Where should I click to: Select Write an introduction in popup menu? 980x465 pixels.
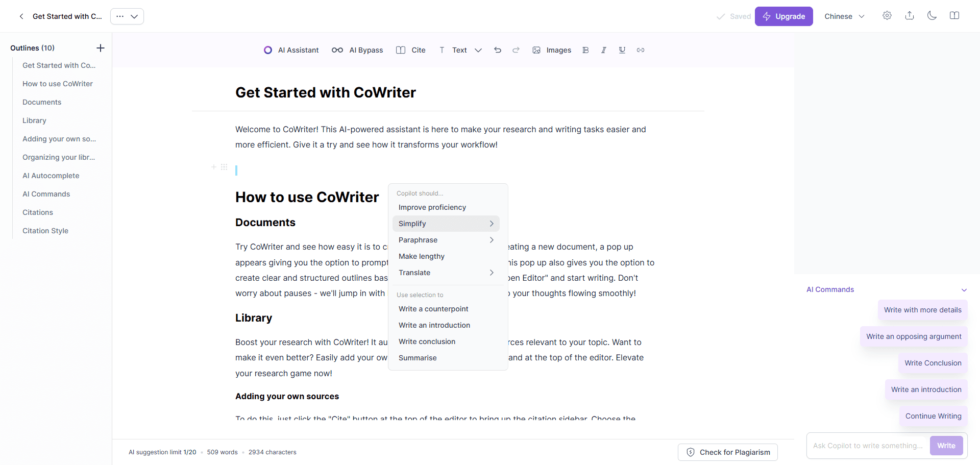pyautogui.click(x=446, y=325)
